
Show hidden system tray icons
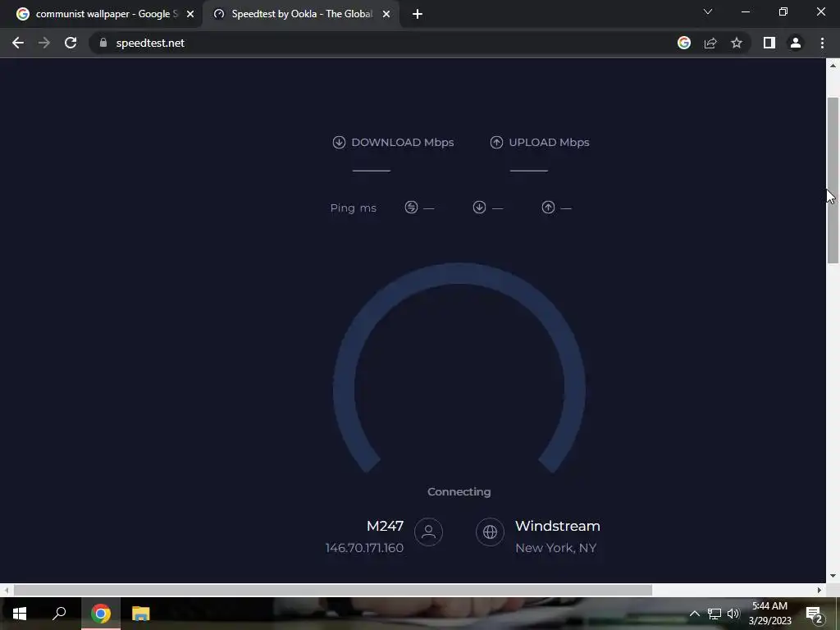[x=694, y=614]
